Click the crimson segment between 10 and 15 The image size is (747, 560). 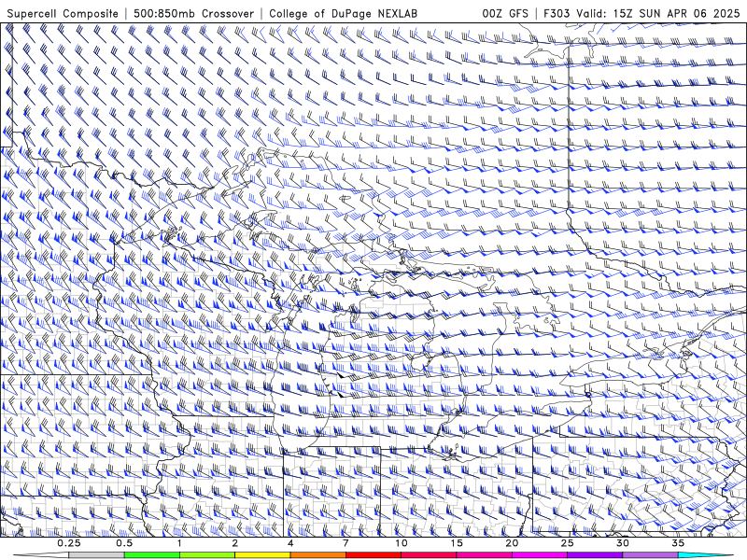pos(429,555)
